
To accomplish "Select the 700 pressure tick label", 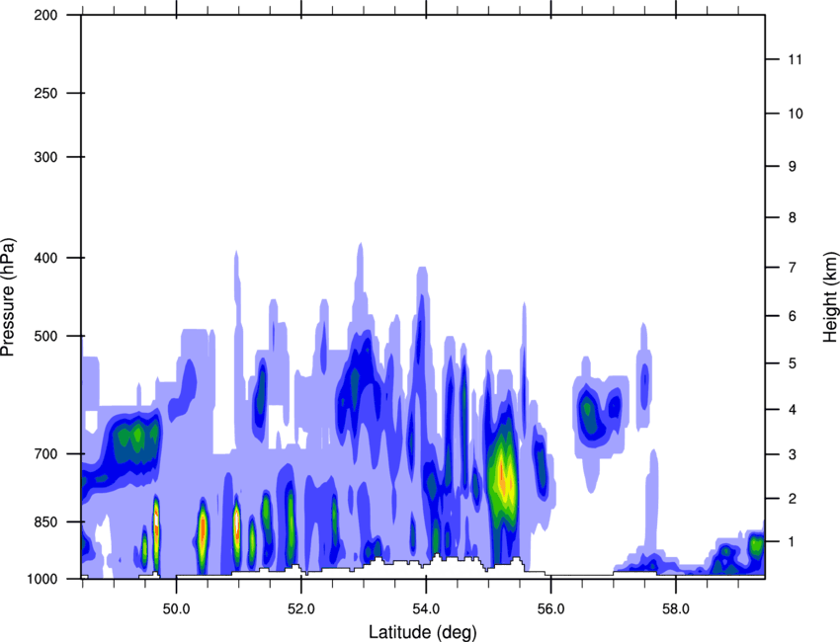I will (x=46, y=453).
